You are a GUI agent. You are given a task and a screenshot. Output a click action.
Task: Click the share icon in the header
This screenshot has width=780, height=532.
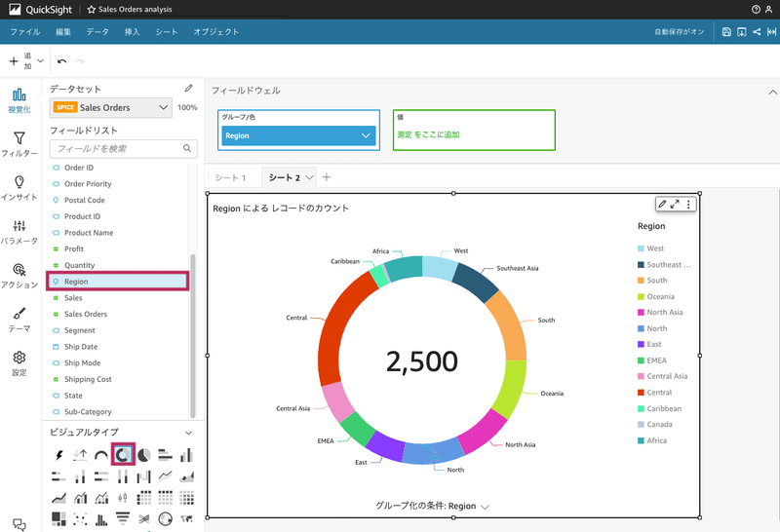757,32
